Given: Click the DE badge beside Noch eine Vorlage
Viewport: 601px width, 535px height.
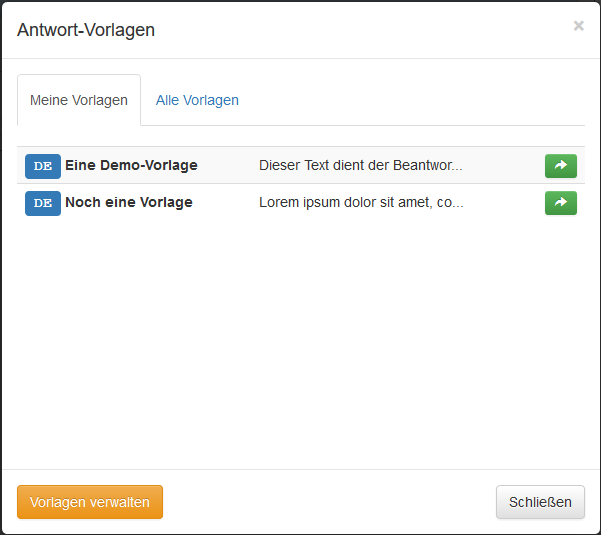Looking at the screenshot, I should [43, 203].
